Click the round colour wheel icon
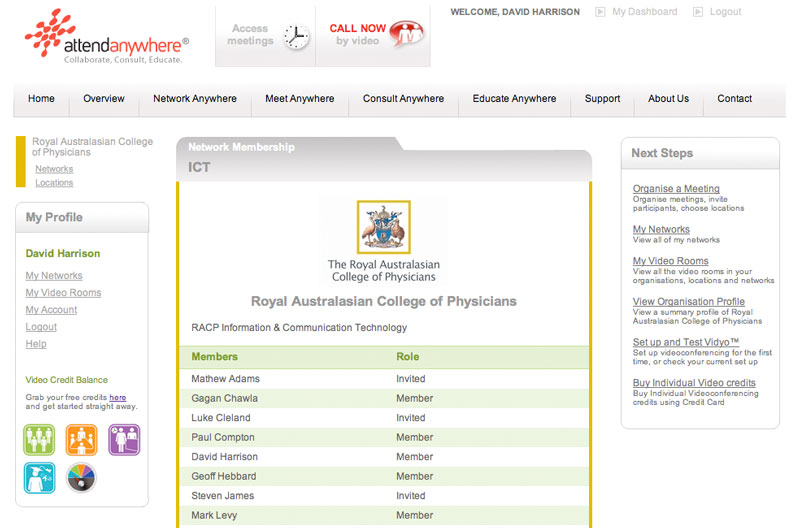Image resolution: width=800 pixels, height=528 pixels. click(81, 478)
